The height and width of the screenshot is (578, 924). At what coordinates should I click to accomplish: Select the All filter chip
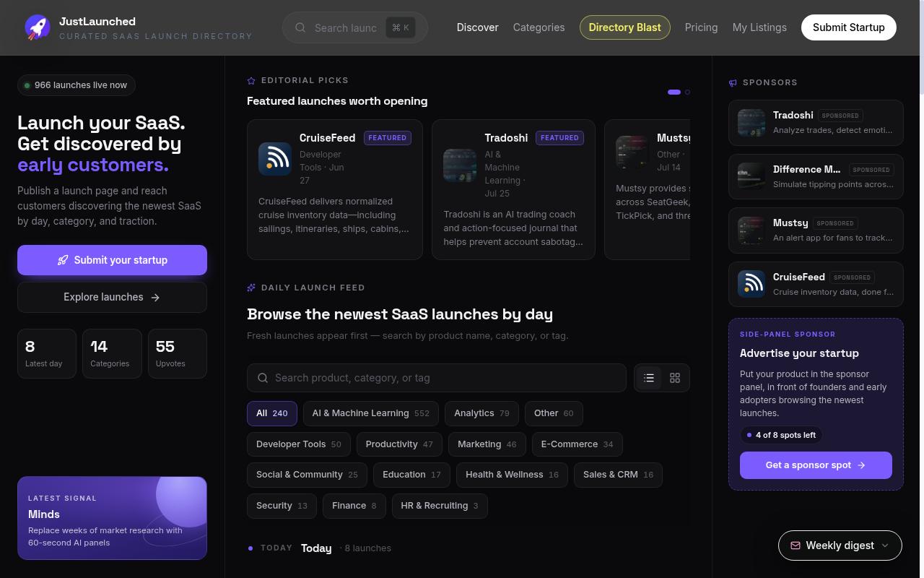[x=272, y=413]
